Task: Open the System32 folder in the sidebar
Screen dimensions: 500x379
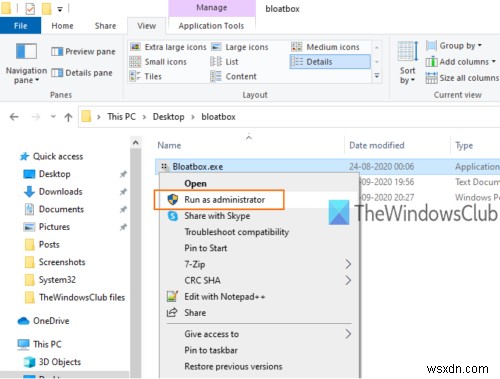Action: tap(57, 280)
